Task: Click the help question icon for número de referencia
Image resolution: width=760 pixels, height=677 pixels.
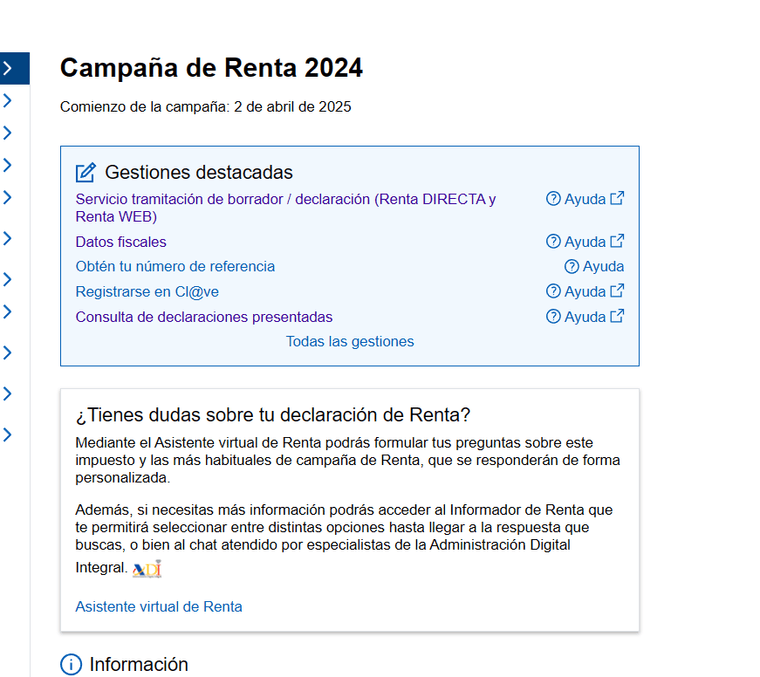Action: click(571, 267)
